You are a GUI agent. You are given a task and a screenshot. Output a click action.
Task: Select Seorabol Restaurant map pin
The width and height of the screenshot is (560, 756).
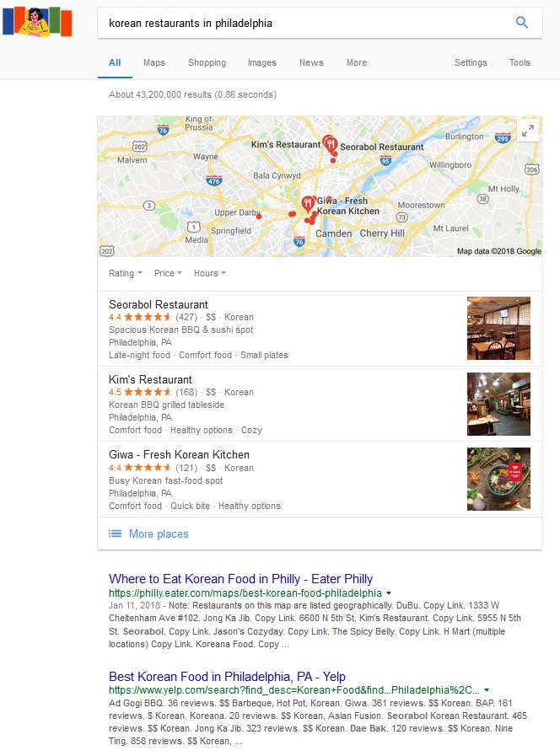click(330, 143)
